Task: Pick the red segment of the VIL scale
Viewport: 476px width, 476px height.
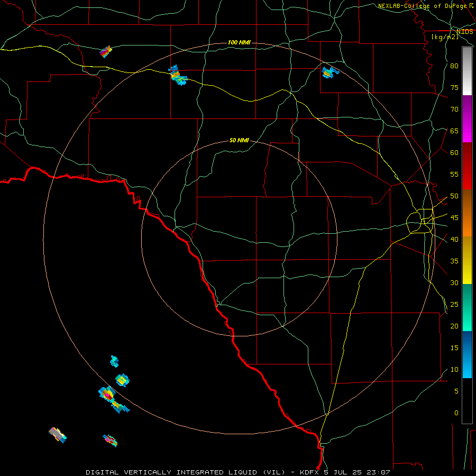Action: [x=467, y=166]
